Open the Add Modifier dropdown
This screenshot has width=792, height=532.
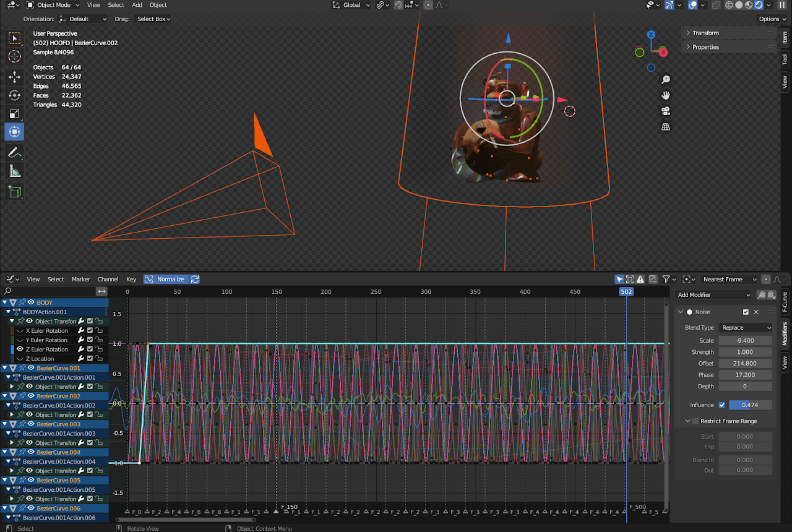pyautogui.click(x=713, y=295)
